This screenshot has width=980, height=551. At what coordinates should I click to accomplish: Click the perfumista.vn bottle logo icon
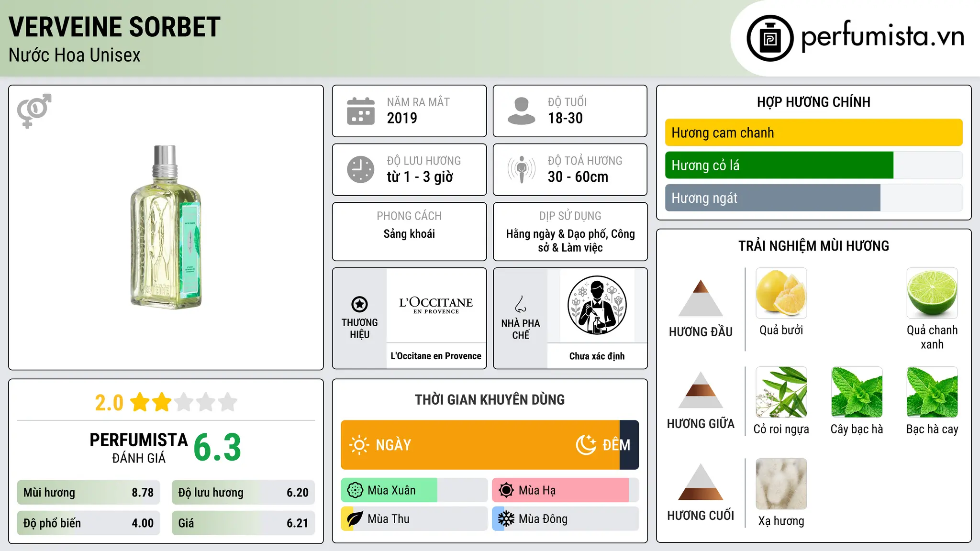770,38
